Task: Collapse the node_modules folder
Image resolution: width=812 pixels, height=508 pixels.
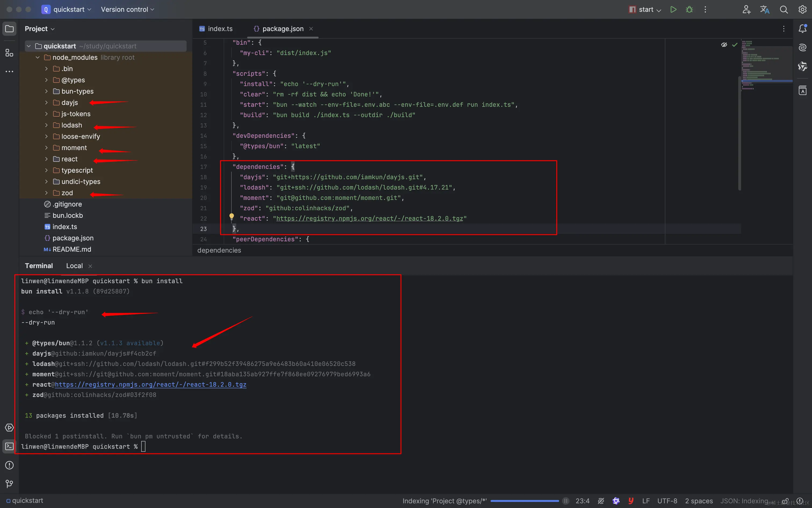Action: [x=38, y=58]
